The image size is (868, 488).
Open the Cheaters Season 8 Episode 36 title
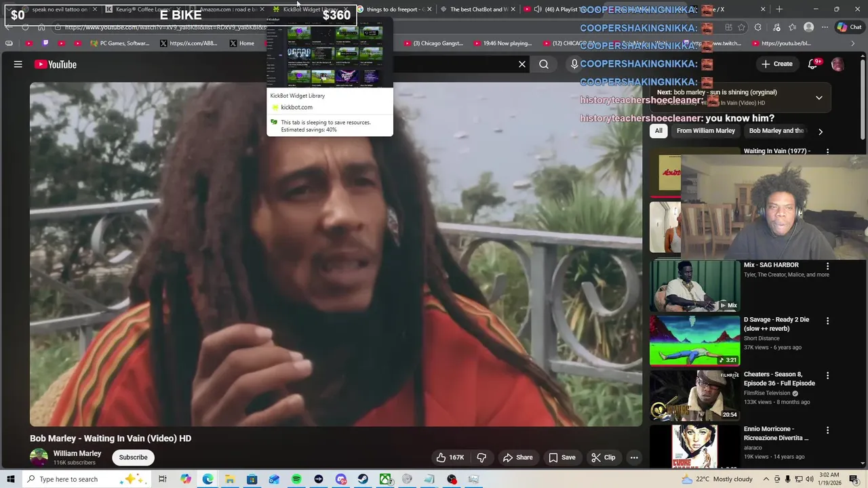(779, 379)
